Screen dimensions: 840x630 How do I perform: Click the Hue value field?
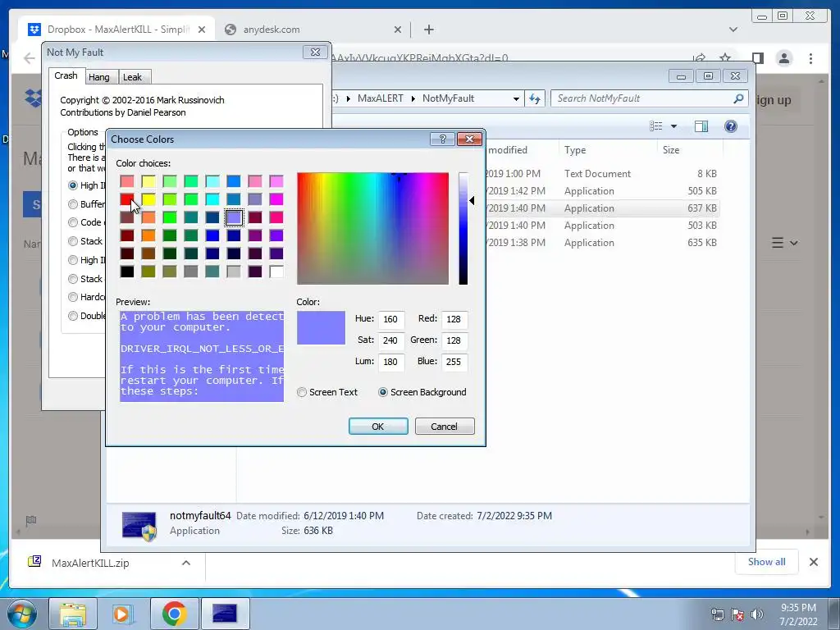391,319
